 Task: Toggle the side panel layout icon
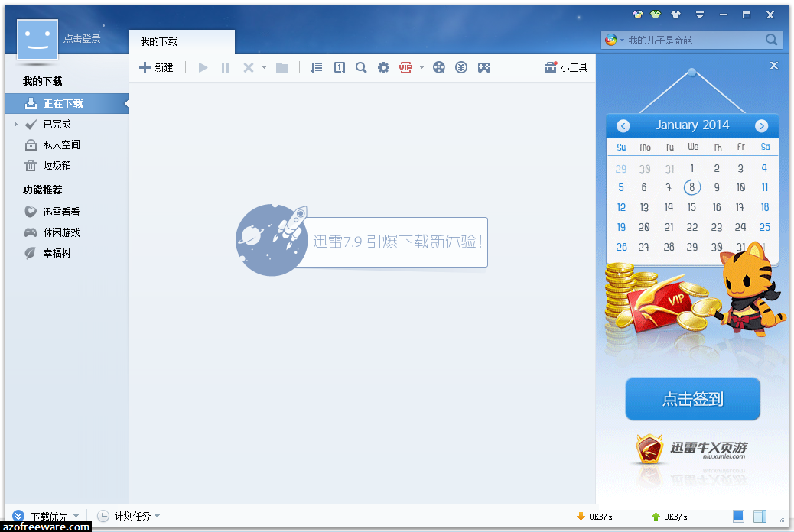760,516
